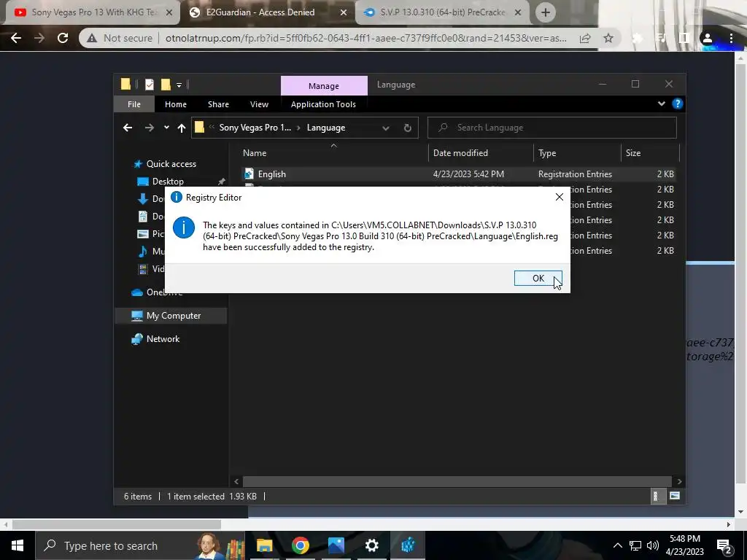Click the Explorer horizontal scrollbar

pyautogui.click(x=457, y=481)
